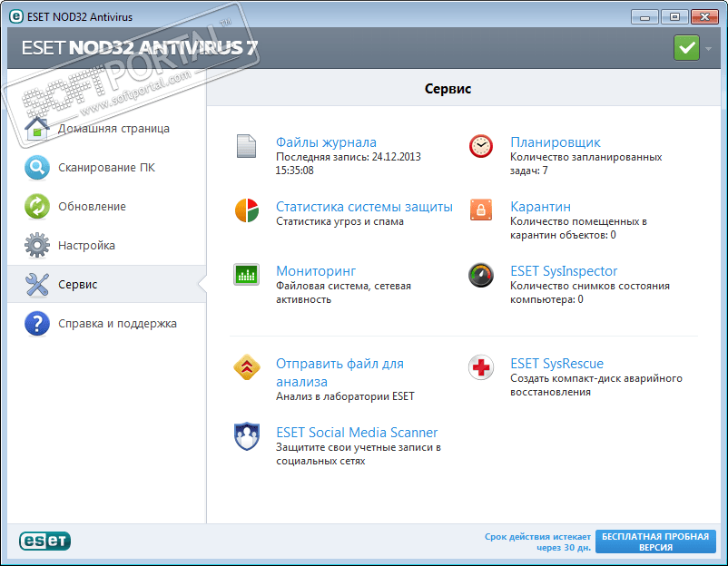Open Настройка in the sidebar
The image size is (728, 566).
tap(86, 246)
